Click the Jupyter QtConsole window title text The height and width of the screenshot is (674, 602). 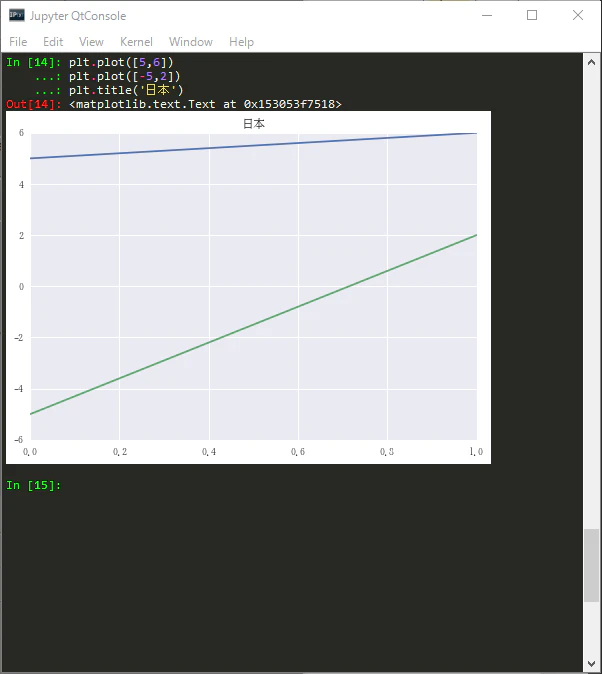tap(78, 16)
